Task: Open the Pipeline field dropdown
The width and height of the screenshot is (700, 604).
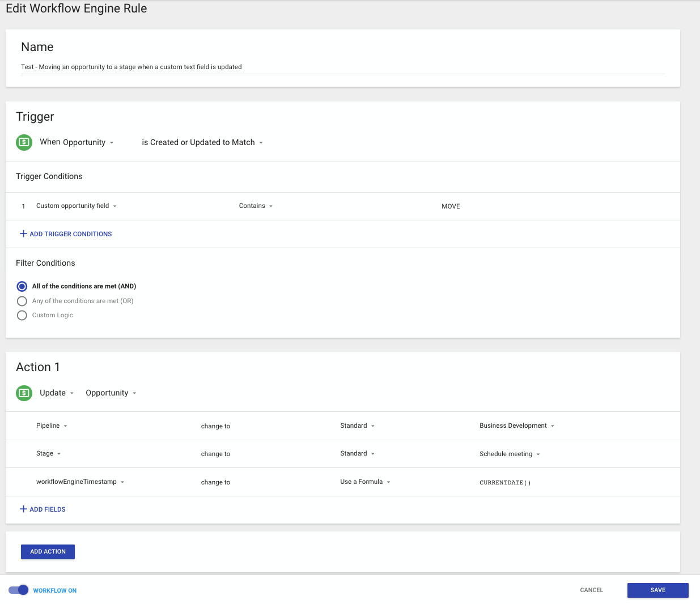Action: (x=52, y=426)
